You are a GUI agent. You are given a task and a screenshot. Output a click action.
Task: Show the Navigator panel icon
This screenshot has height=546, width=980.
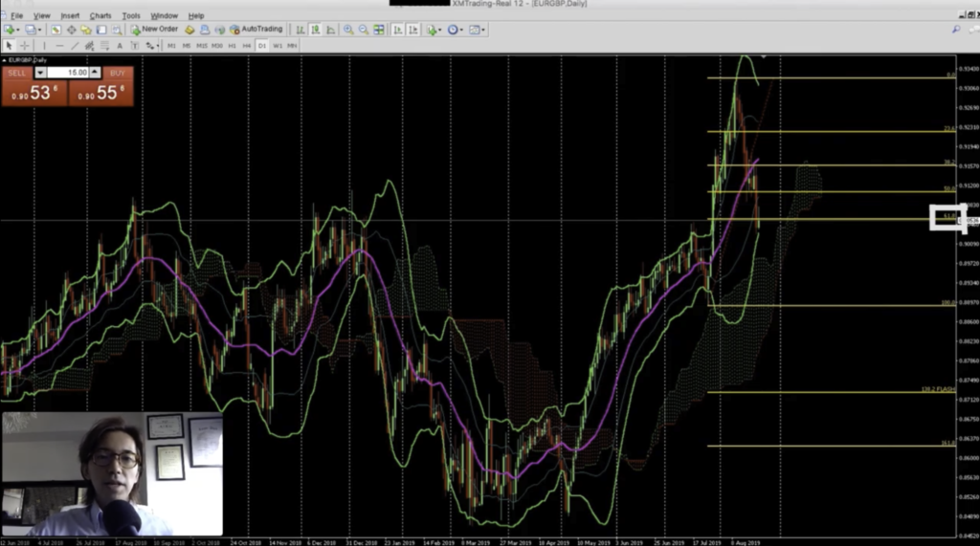86,30
